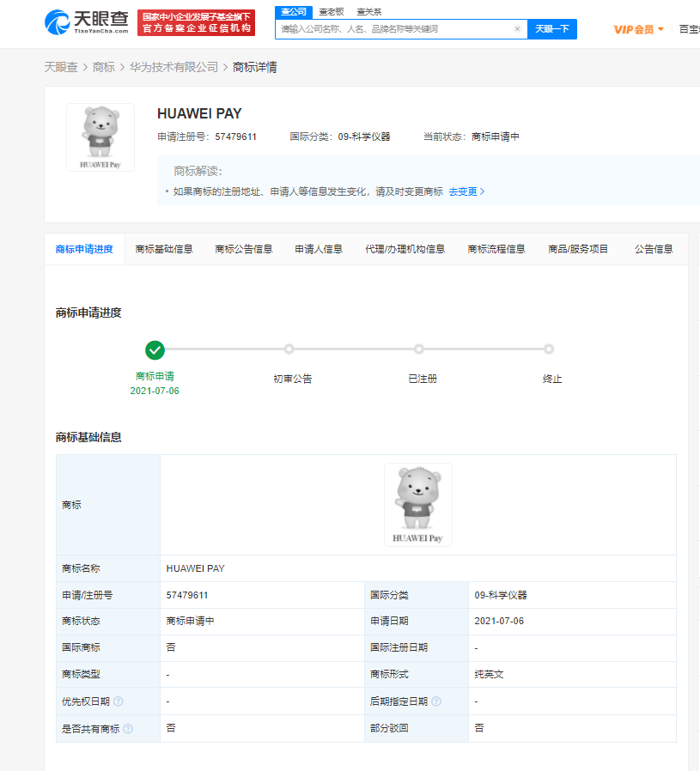The width and height of the screenshot is (700, 771).
Task: Click the red 官方备案企业征信机构 badge
Action: click(x=195, y=23)
